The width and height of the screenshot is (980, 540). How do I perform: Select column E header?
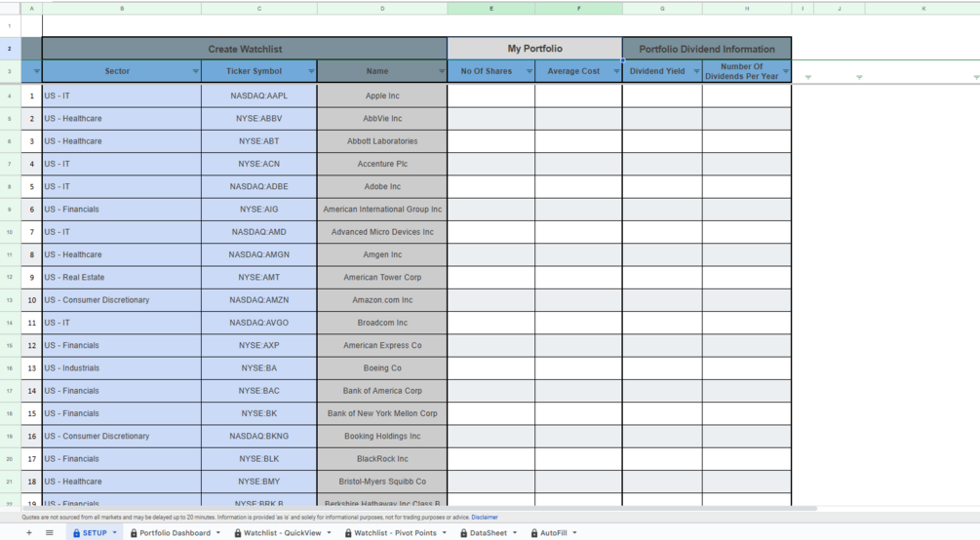(x=491, y=9)
